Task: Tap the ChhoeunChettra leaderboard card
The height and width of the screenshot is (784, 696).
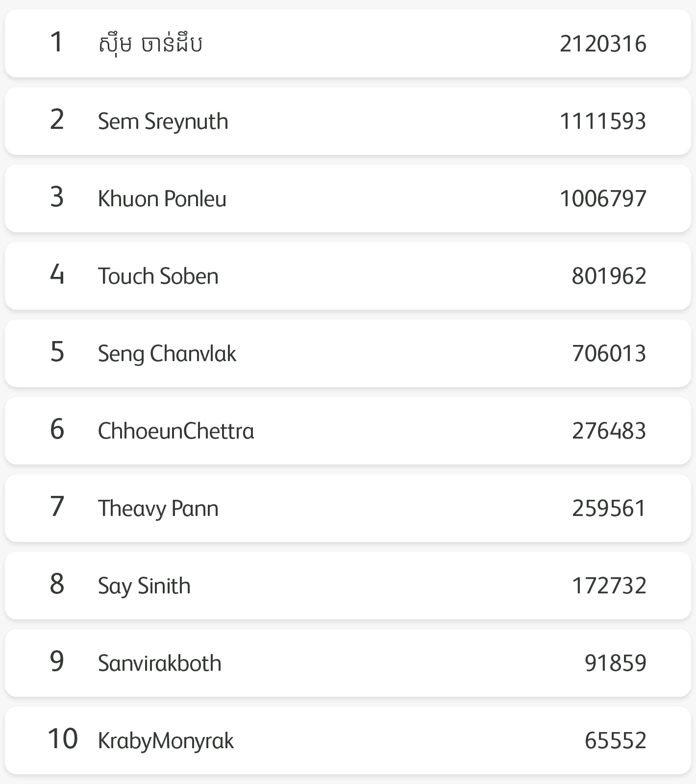Action: pos(348,431)
